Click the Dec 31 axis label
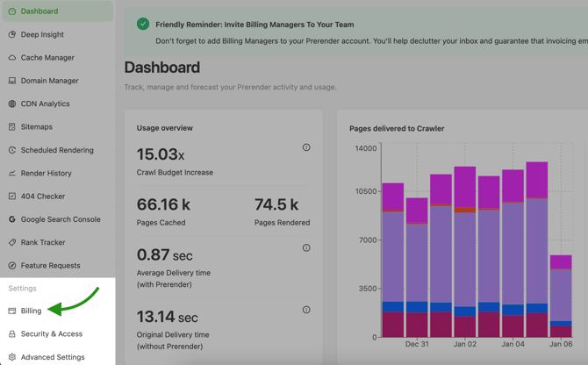The width and height of the screenshot is (588, 365). click(417, 344)
